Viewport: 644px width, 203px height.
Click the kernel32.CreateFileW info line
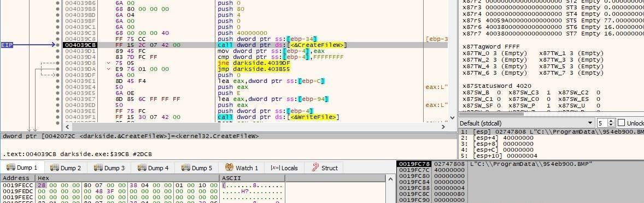(x=131, y=136)
